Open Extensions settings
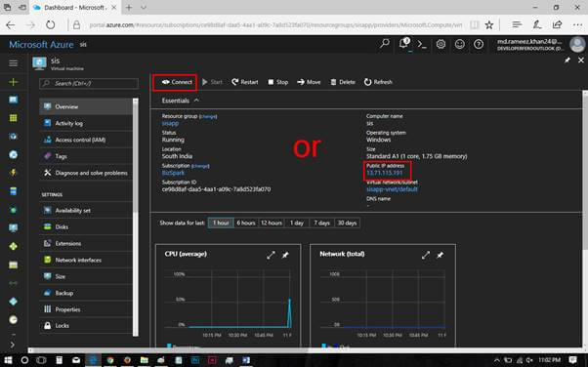Screen dimensions: 588x367 86,243
